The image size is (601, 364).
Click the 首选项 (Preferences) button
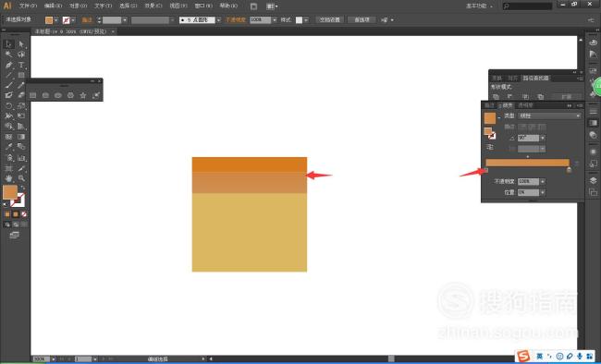[362, 20]
